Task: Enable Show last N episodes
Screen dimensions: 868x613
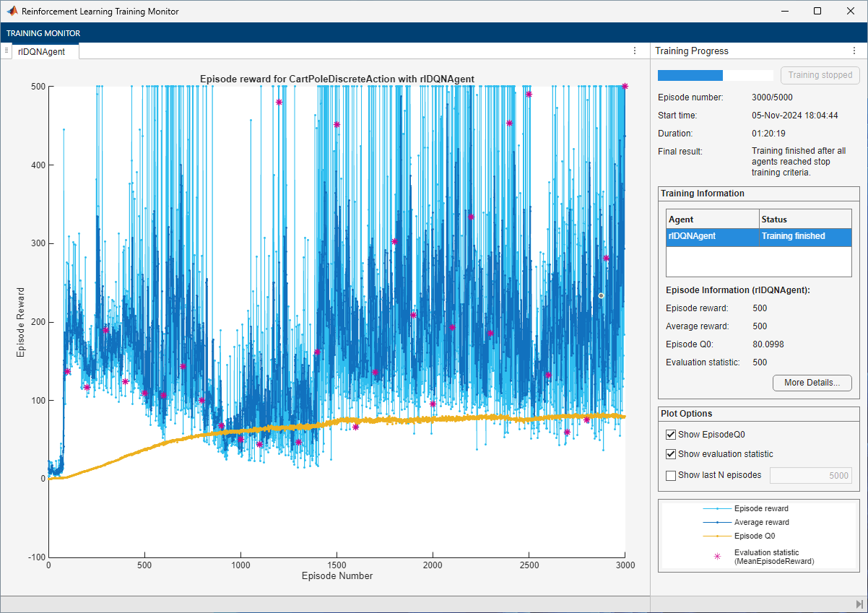Action: 671,475
